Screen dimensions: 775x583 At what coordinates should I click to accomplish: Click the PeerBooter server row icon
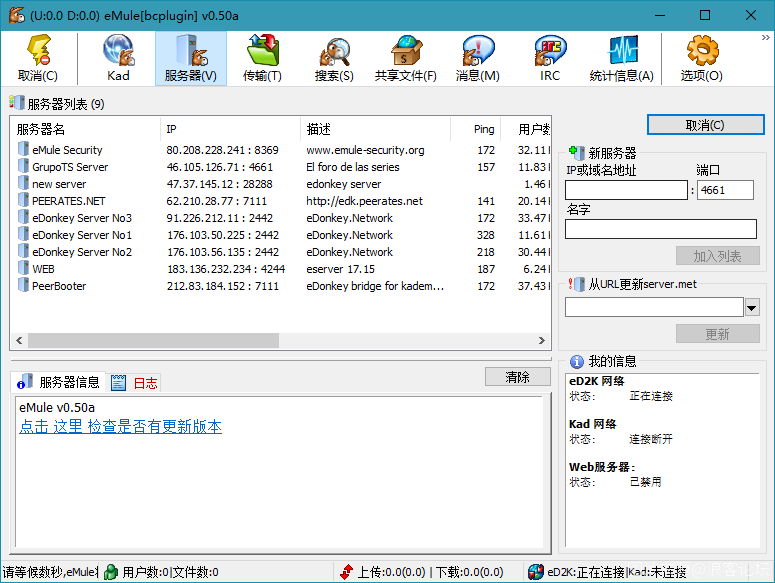pyautogui.click(x=23, y=285)
